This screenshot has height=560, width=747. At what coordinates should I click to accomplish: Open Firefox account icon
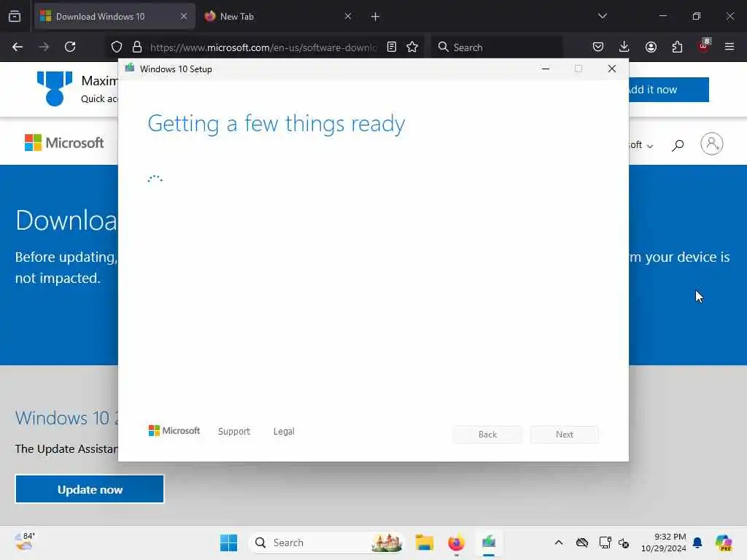[x=651, y=47]
